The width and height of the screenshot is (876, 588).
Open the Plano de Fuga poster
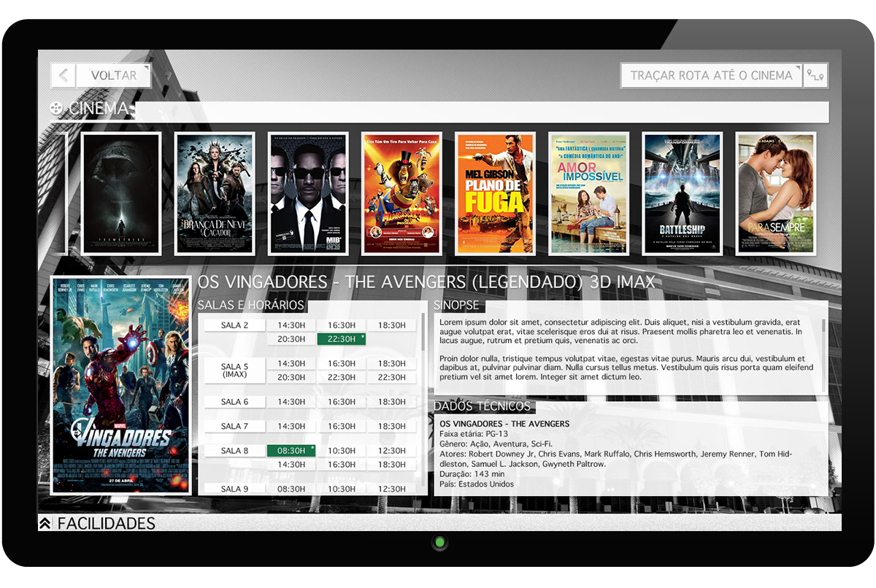[x=495, y=193]
